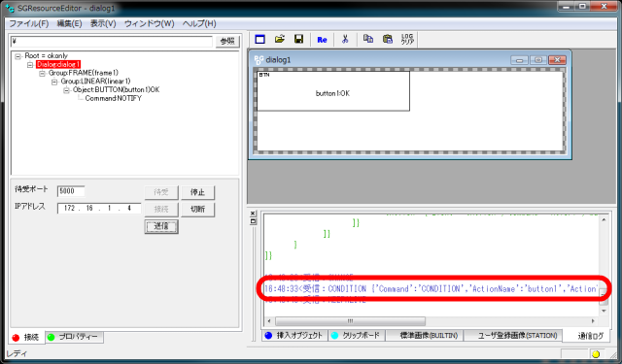Click the 送信 send button
The image size is (622, 364).
pos(161,226)
